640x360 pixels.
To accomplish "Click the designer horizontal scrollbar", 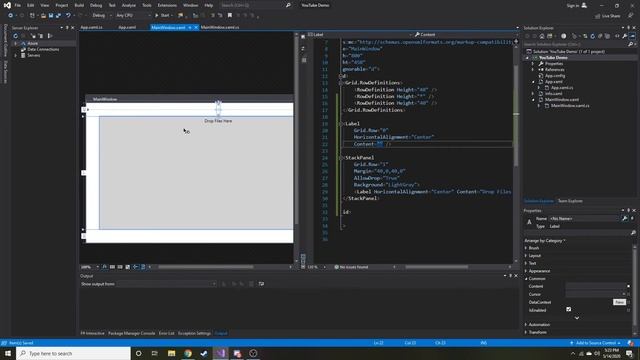I will pyautogui.click(x=206, y=267).
